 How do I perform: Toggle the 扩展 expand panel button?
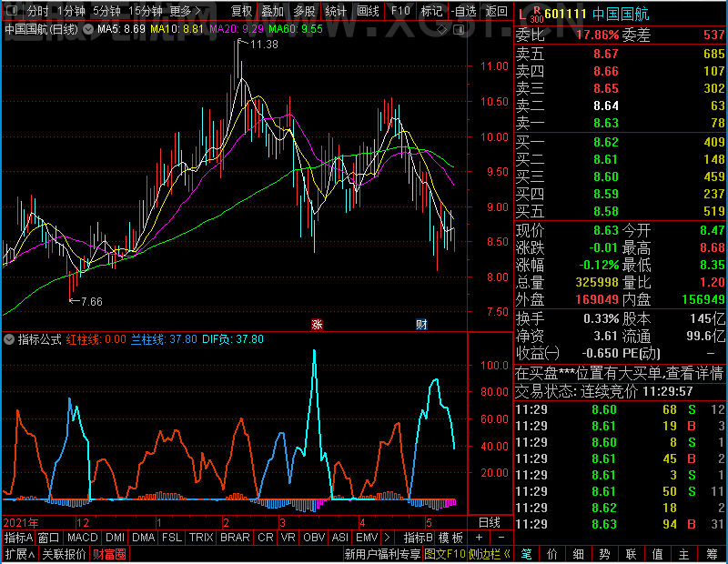20,554
